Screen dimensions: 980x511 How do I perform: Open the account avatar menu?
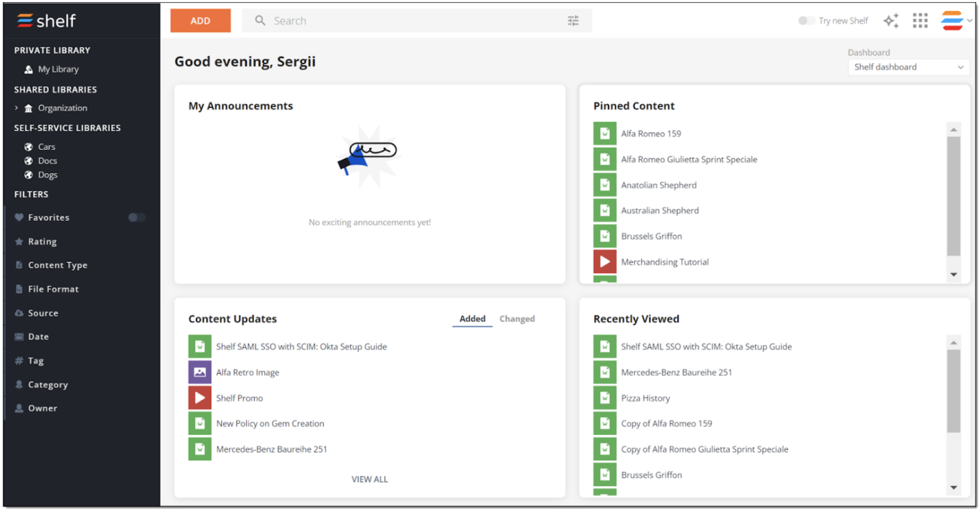tap(952, 21)
